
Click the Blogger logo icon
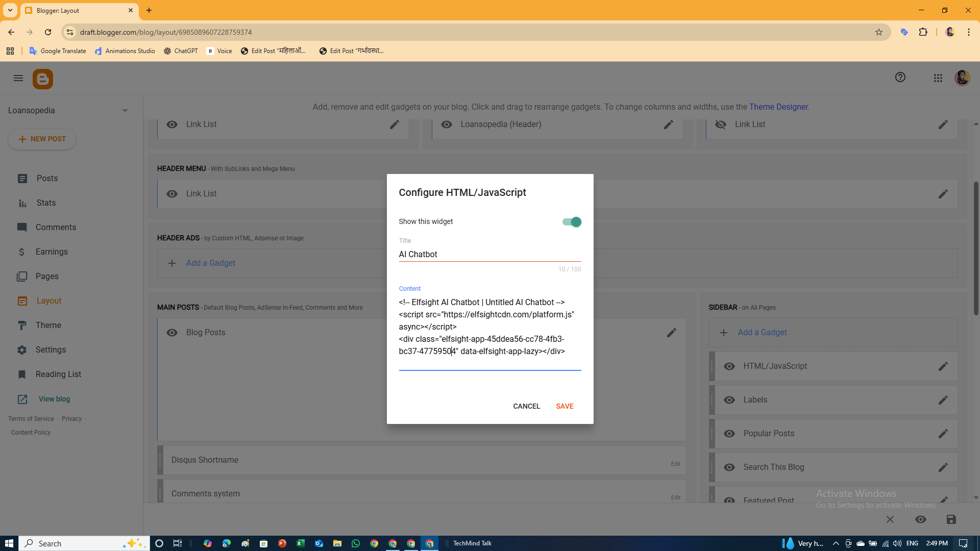(x=43, y=79)
